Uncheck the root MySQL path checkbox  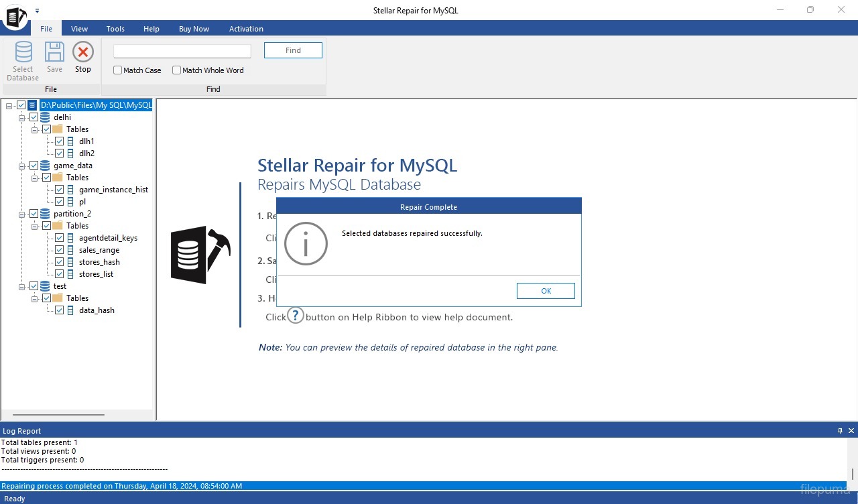pos(21,105)
